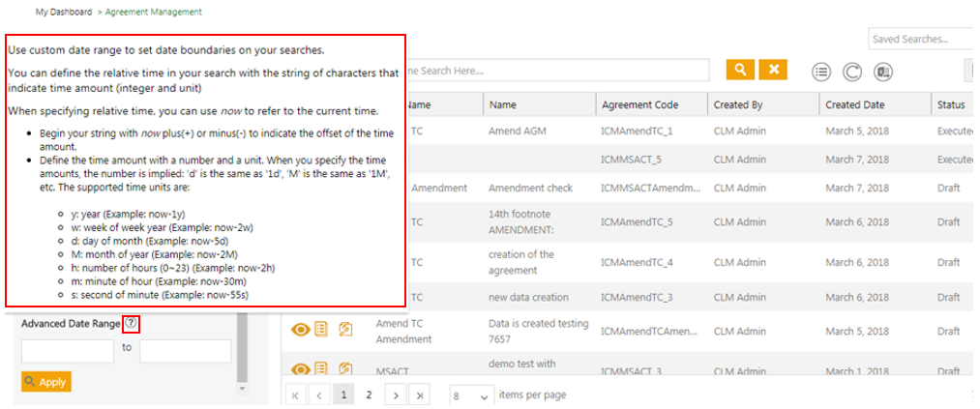Screen dimensions: 980x409
Task: Sort by the Name column header
Action: coord(540,104)
